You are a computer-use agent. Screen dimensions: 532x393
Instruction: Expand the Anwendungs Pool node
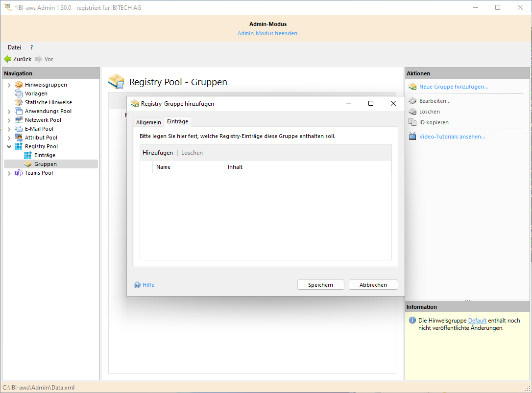(9, 112)
